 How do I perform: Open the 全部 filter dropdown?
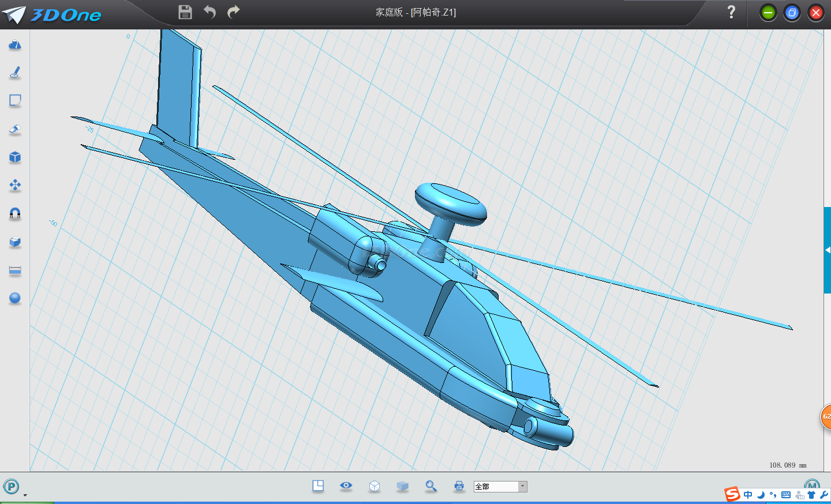(522, 487)
